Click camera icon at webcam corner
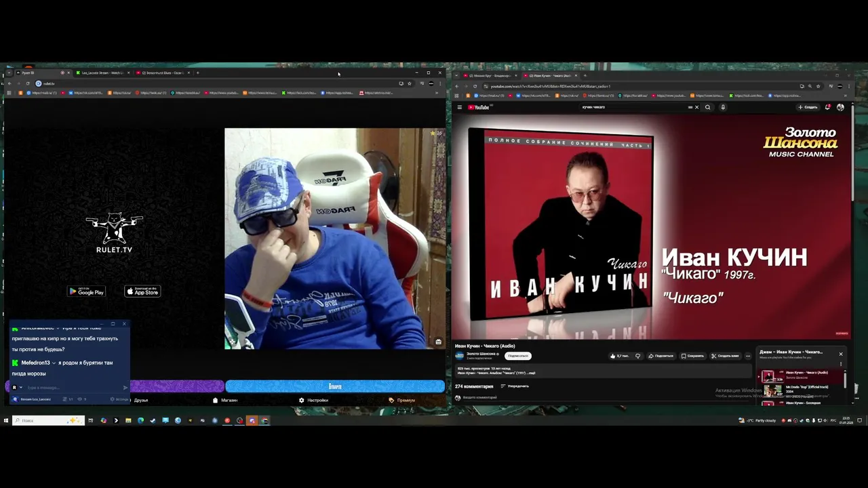Image resolution: width=868 pixels, height=488 pixels. tap(438, 342)
